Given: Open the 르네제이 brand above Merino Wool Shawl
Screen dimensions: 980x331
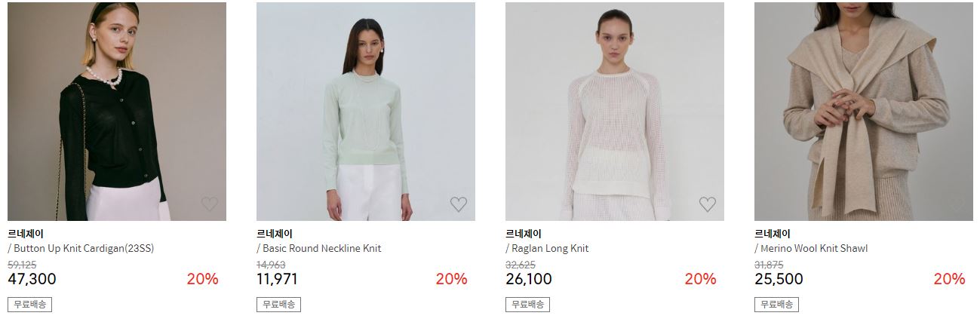Looking at the screenshot, I should tap(773, 234).
